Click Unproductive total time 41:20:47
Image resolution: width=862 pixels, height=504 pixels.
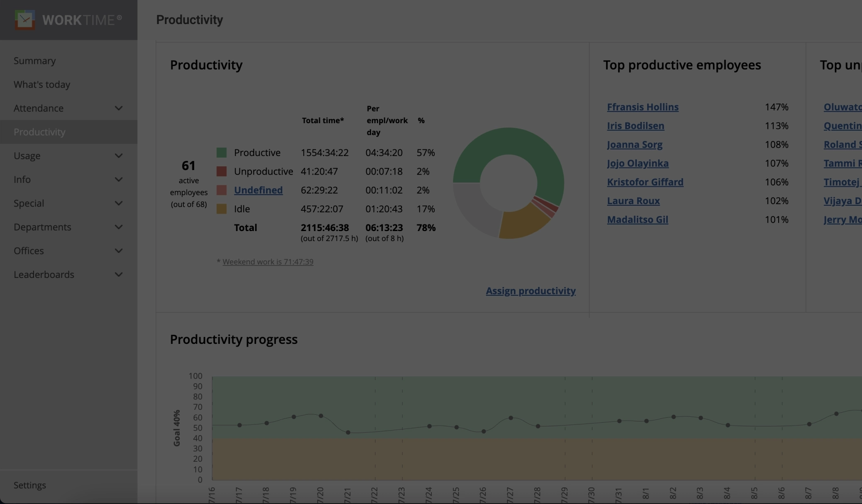coord(319,171)
